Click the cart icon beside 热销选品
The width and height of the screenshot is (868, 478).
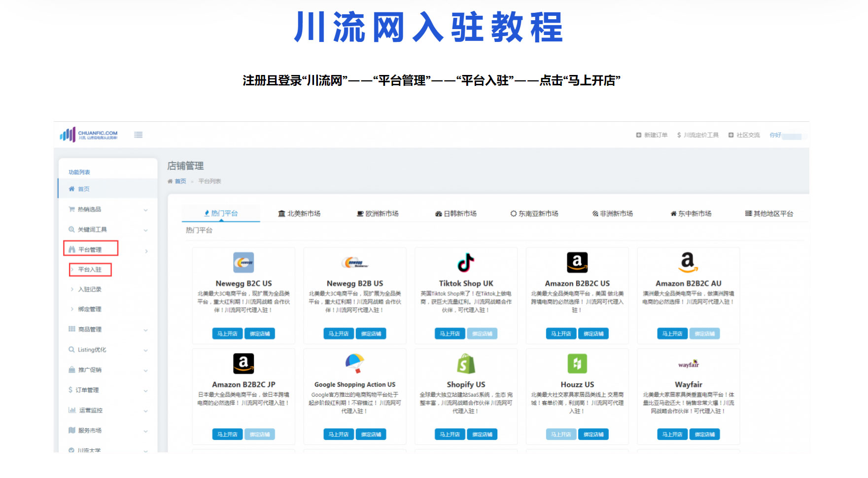point(71,209)
